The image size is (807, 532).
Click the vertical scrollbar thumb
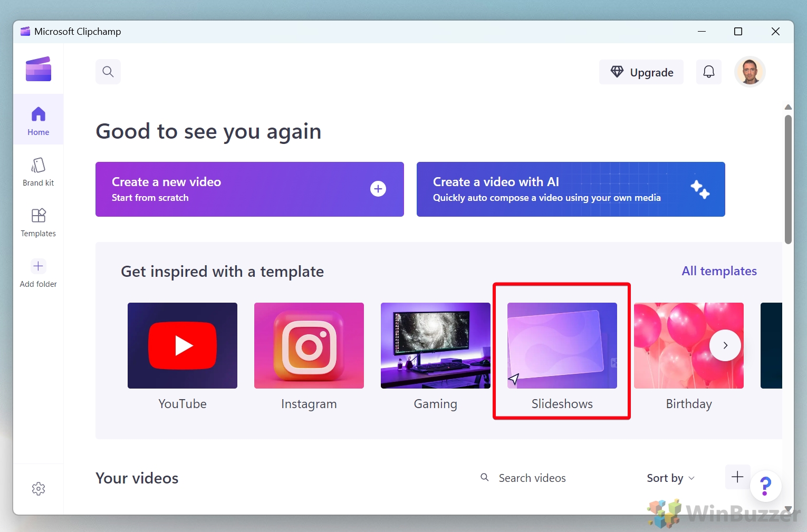pyautogui.click(x=788, y=179)
